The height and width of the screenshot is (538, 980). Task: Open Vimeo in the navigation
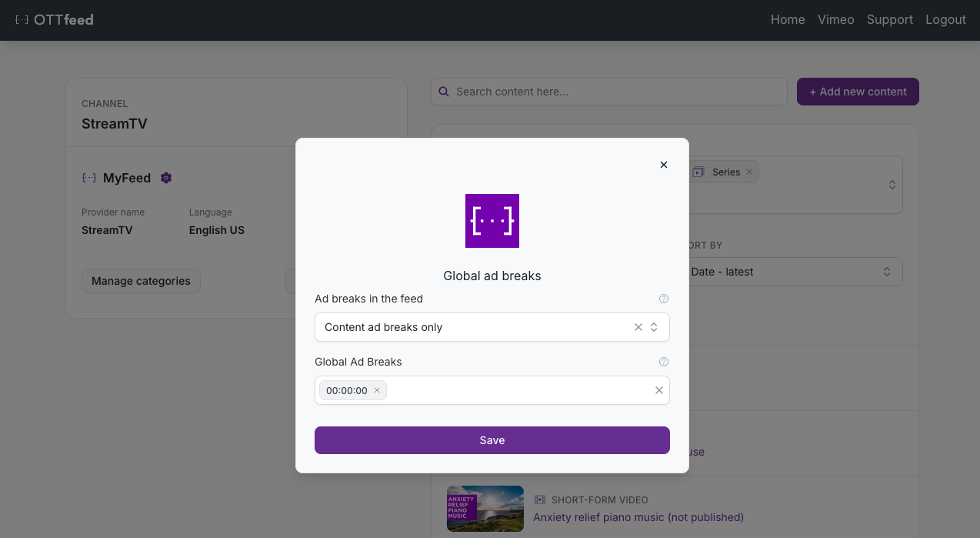point(836,20)
